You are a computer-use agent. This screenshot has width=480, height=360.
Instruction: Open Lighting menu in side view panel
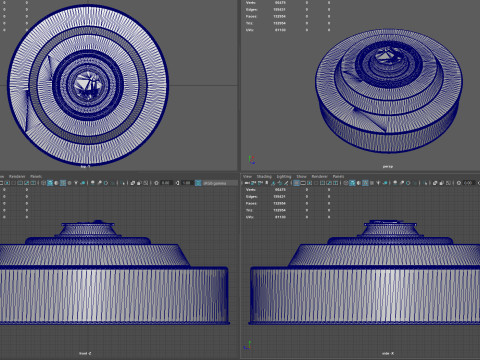click(284, 176)
